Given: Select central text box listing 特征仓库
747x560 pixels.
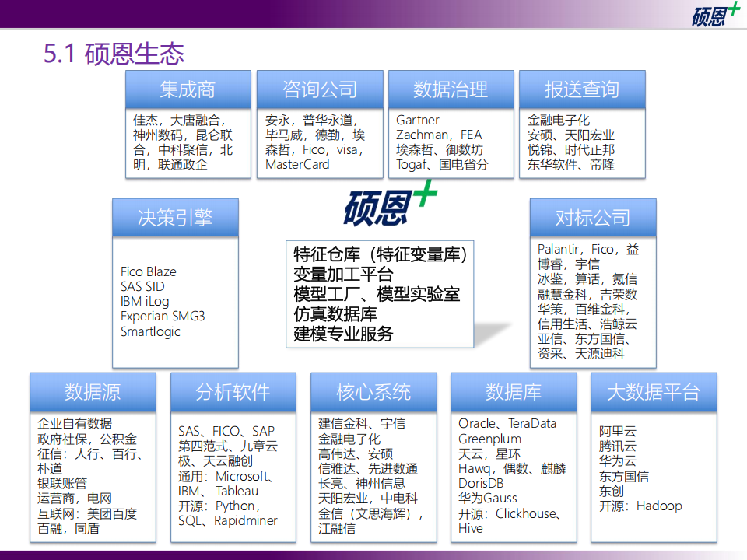Looking at the screenshot, I should (x=380, y=294).
